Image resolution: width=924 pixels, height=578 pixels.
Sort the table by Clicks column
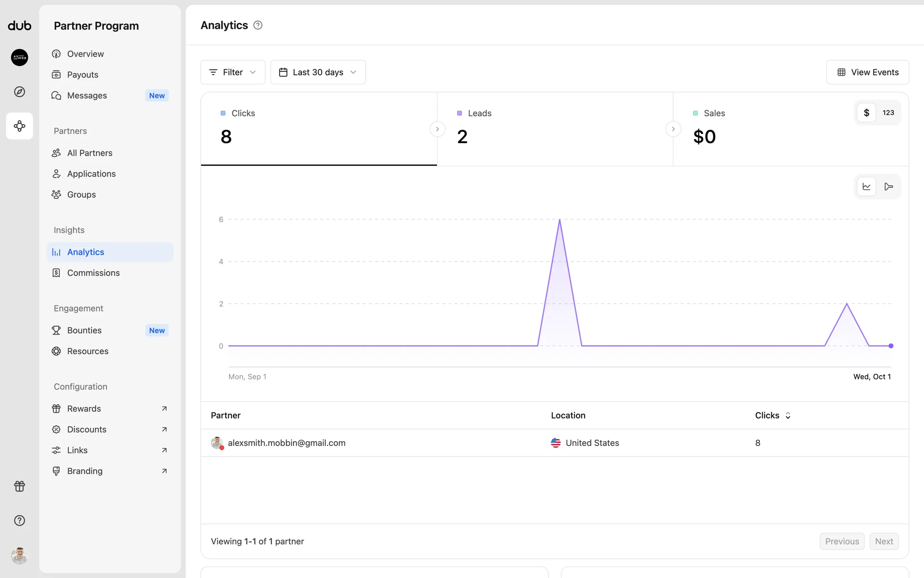(772, 415)
